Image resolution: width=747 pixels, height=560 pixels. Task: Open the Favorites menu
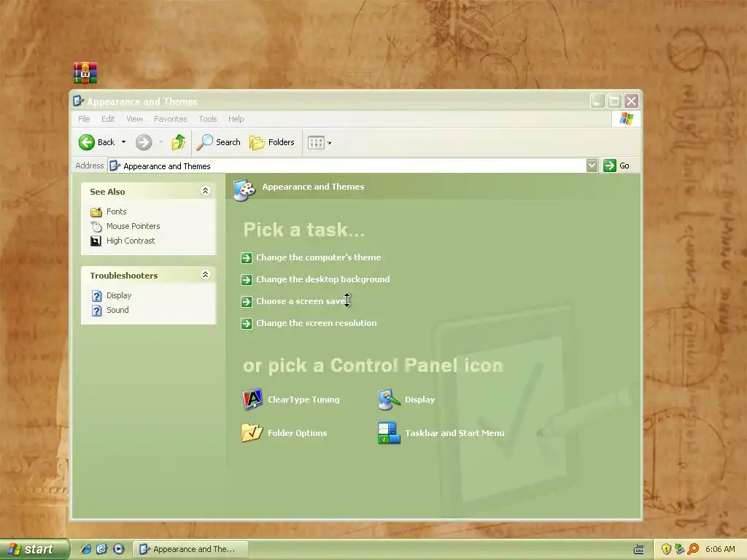click(x=171, y=119)
